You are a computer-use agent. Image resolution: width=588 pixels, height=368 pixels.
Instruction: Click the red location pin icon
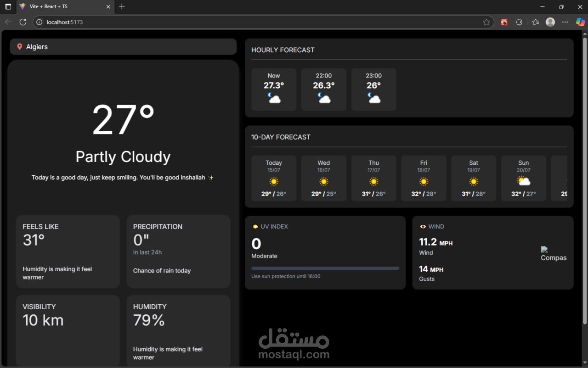click(19, 47)
